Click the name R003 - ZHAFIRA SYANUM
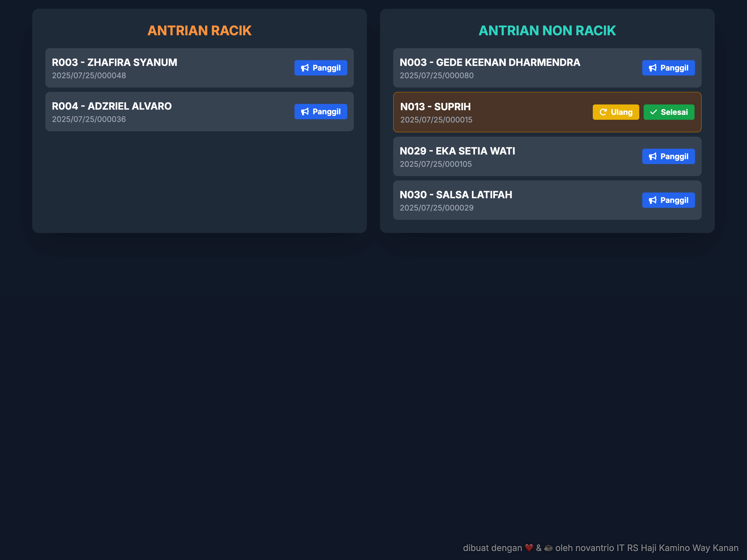 [x=115, y=63]
